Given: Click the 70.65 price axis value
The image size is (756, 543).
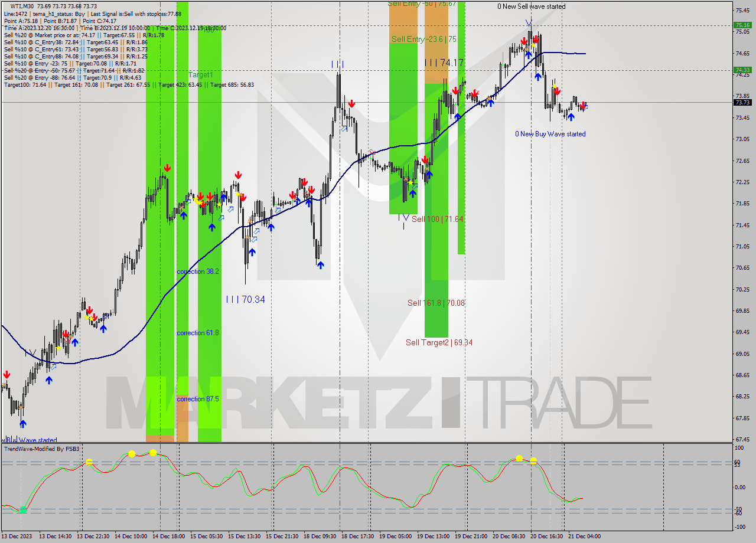Looking at the screenshot, I should 742,268.
